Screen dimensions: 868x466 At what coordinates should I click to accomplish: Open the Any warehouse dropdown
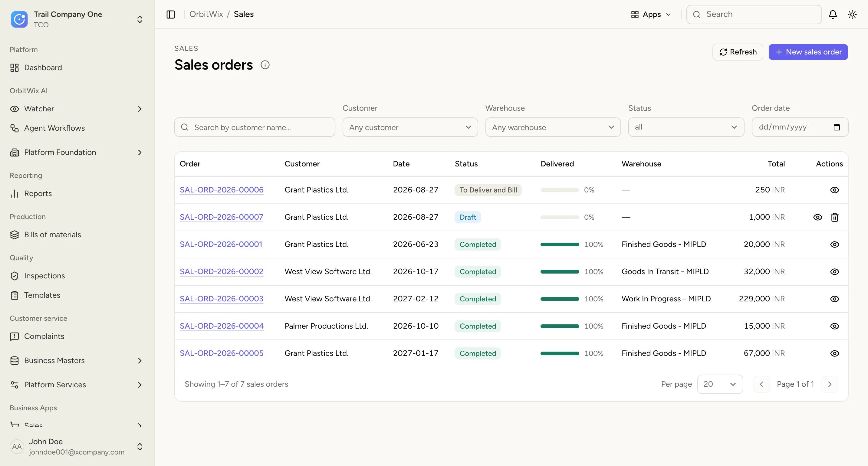pyautogui.click(x=553, y=127)
